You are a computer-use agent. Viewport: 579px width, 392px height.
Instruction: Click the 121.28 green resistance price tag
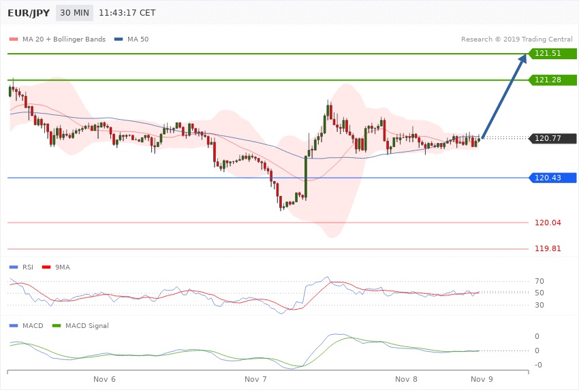tap(553, 80)
